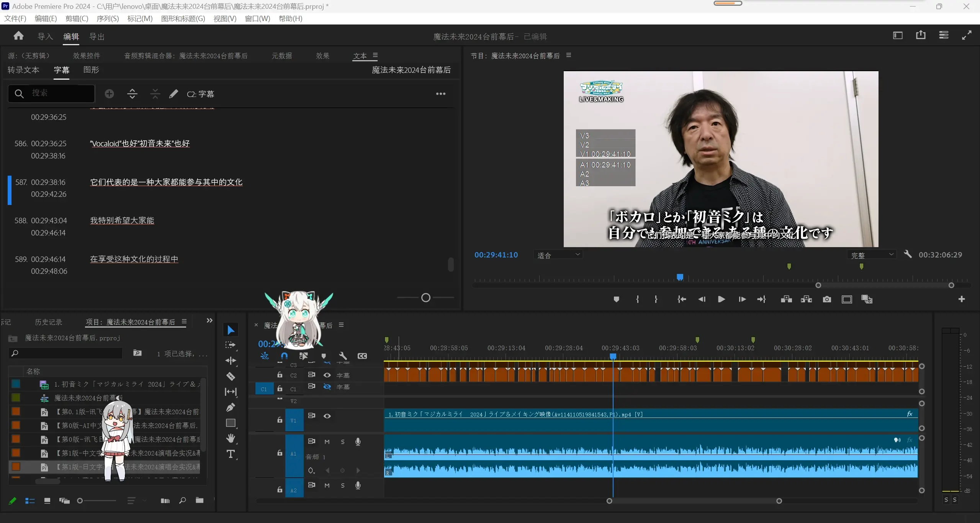Open the 效果控件 panel tab
Viewport: 980px width, 523px height.
[x=87, y=56]
